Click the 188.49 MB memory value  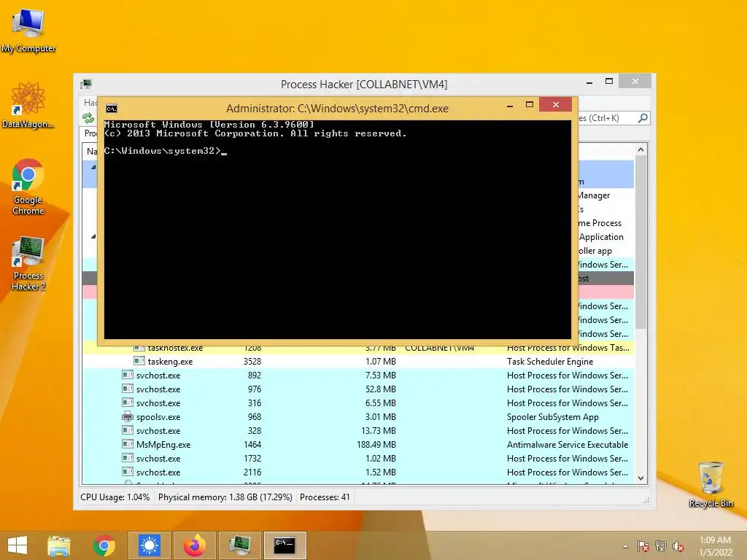(x=376, y=444)
